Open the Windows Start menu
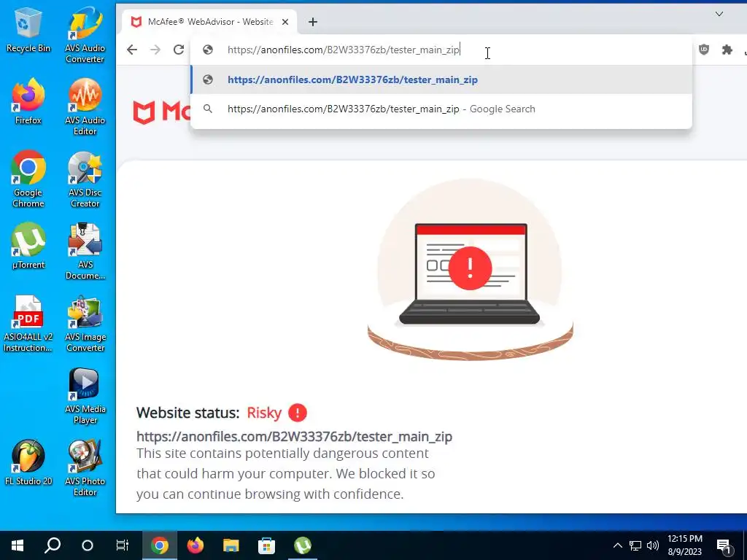The image size is (747, 560). coord(18,545)
